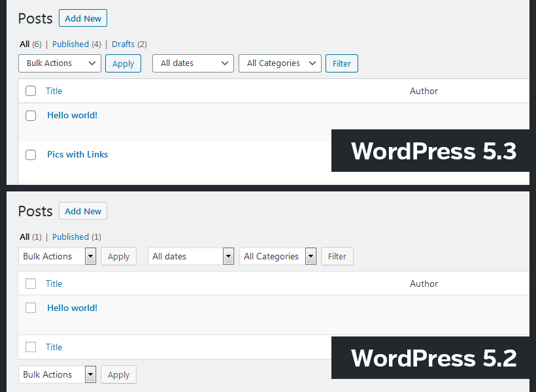Filter by Published (4) in WordPress 5.3
536x392 pixels.
76,44
